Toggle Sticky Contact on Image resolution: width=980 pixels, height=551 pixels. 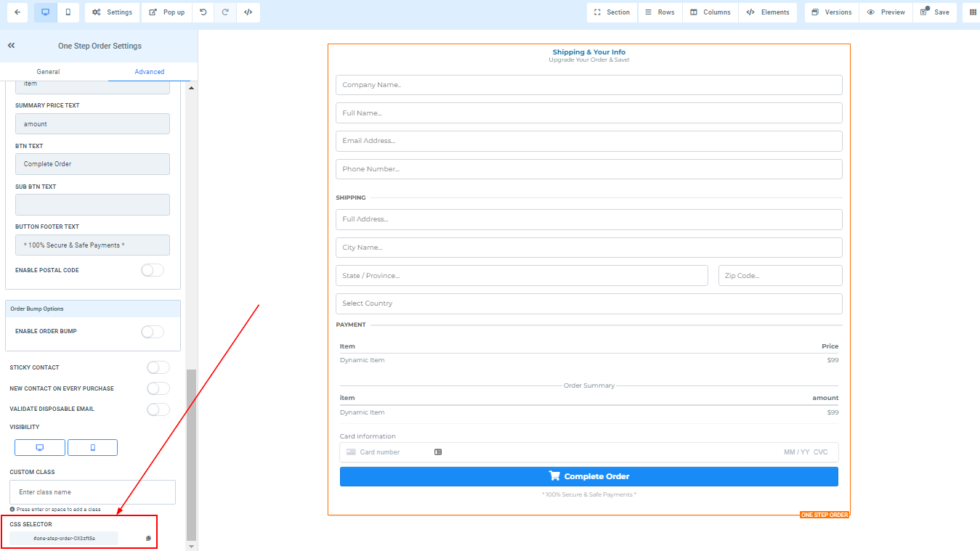point(158,367)
